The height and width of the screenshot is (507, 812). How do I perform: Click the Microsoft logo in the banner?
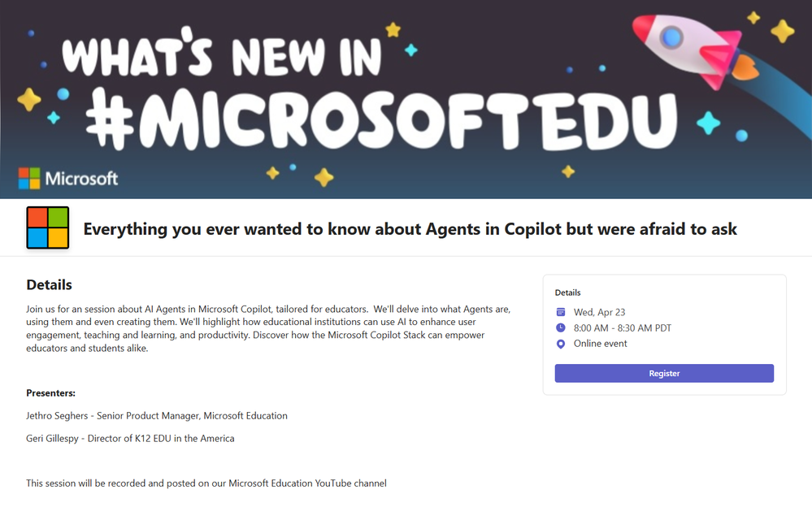pos(68,179)
